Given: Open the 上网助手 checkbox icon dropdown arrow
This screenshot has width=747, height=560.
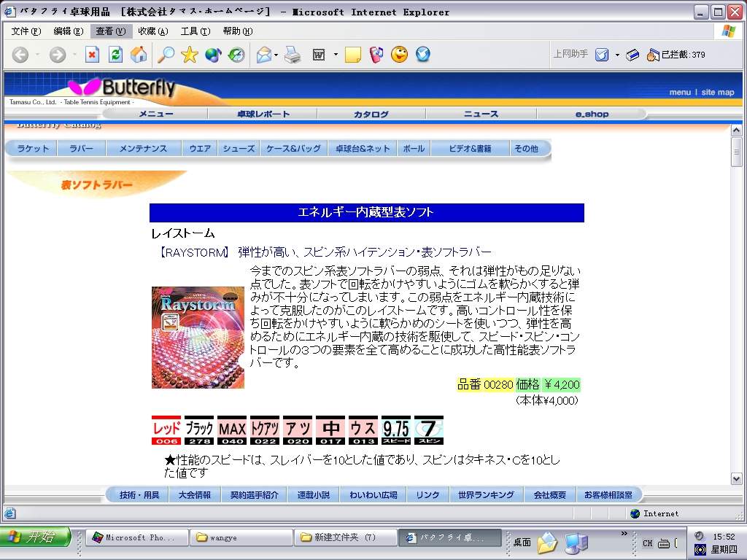Looking at the screenshot, I should pyautogui.click(x=617, y=55).
